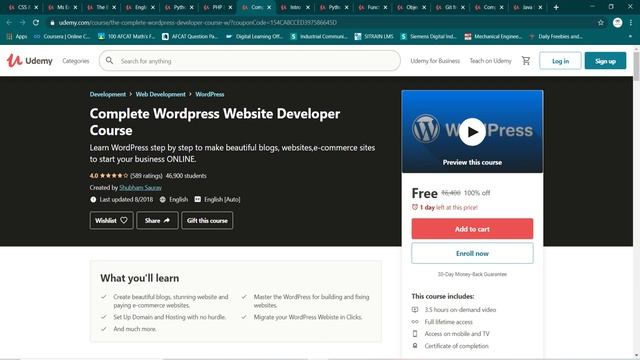Open the Coursera bookmark
The image size is (640, 360).
(62, 36)
